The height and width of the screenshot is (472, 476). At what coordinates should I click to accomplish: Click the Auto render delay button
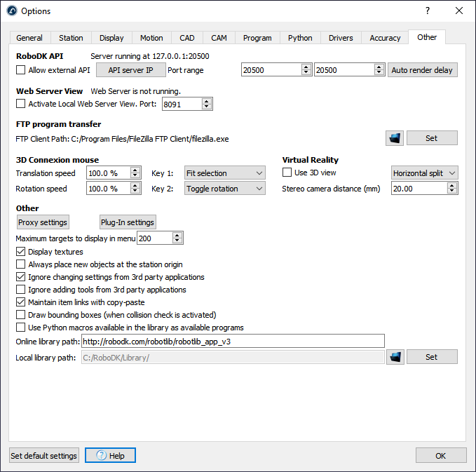point(422,70)
